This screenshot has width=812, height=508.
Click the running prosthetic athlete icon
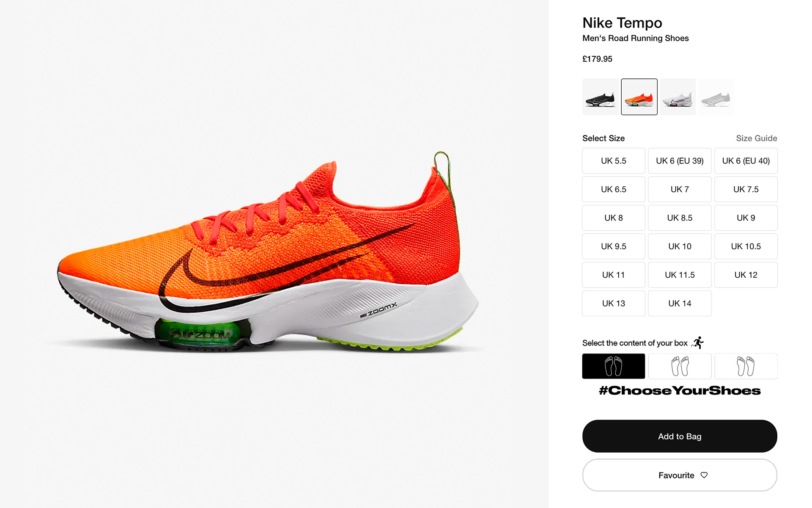click(698, 342)
